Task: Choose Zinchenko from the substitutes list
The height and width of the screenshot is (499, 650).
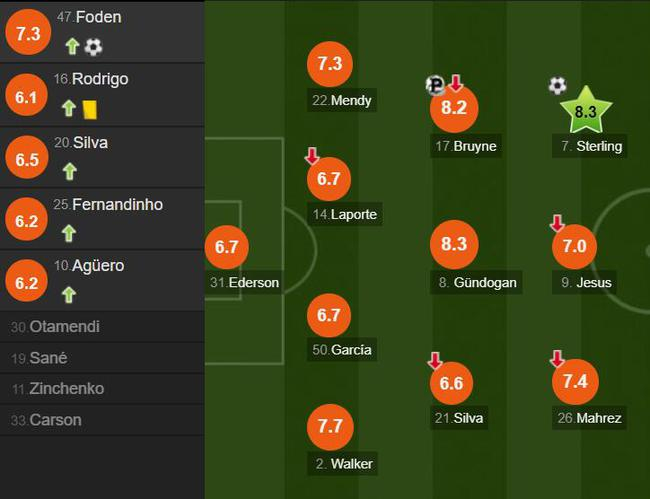Action: coord(66,389)
